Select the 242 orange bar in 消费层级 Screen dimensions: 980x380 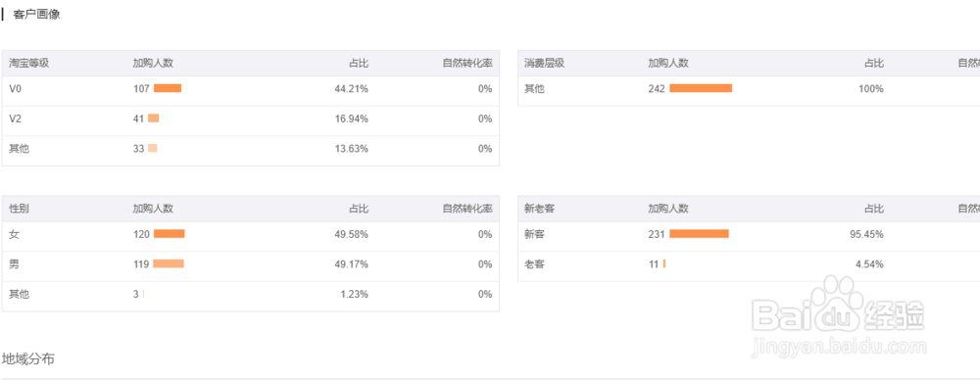coord(701,89)
